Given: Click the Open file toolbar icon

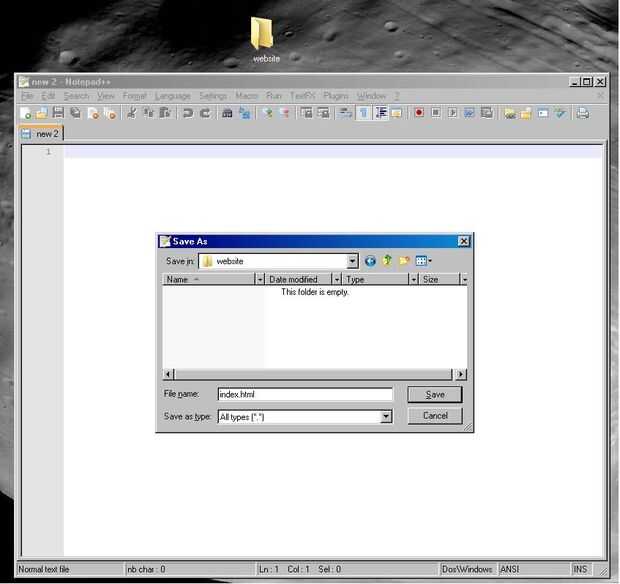Looking at the screenshot, I should pos(42,113).
